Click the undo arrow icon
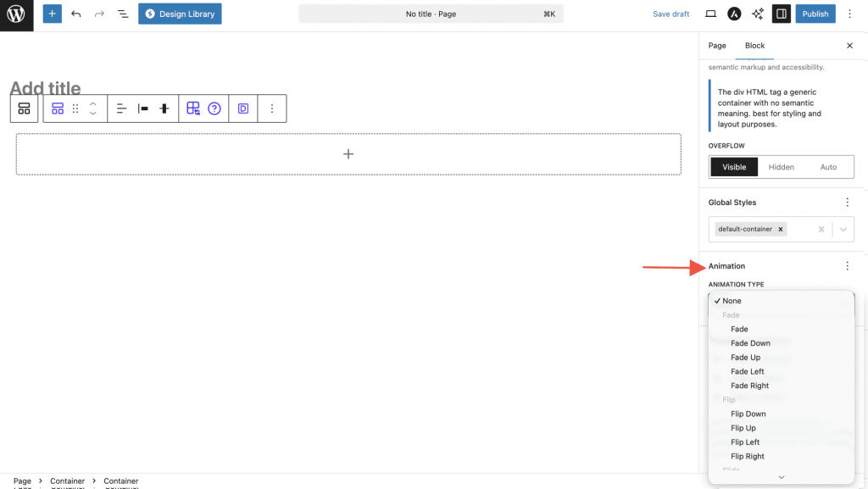This screenshot has height=489, width=868. pos(76,14)
